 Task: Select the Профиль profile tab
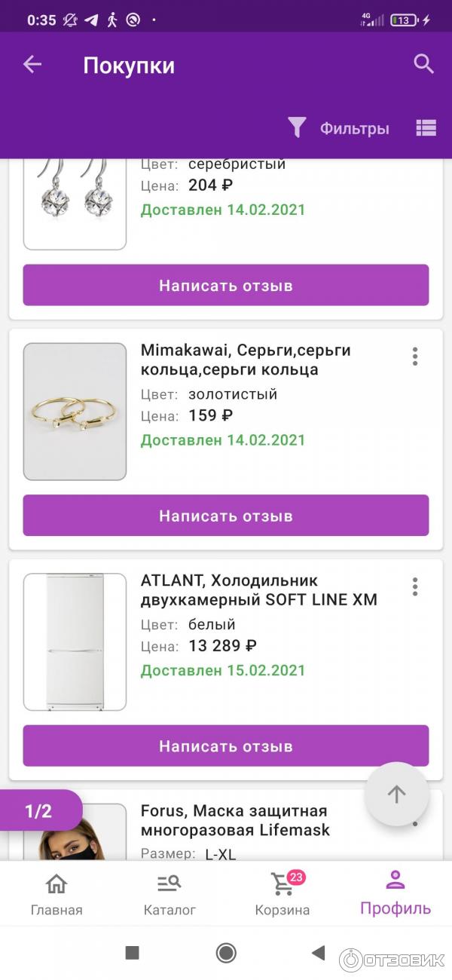coord(395,894)
